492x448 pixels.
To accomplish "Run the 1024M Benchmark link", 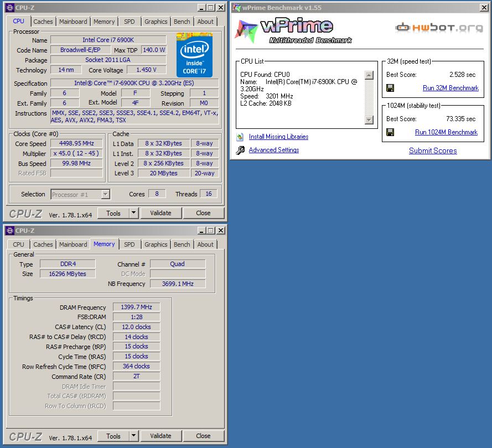I will click(x=446, y=132).
